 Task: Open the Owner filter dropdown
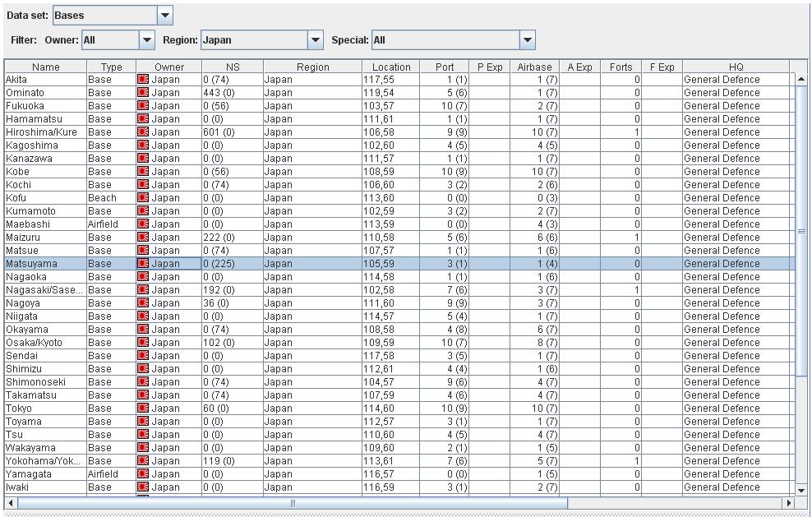(x=146, y=40)
